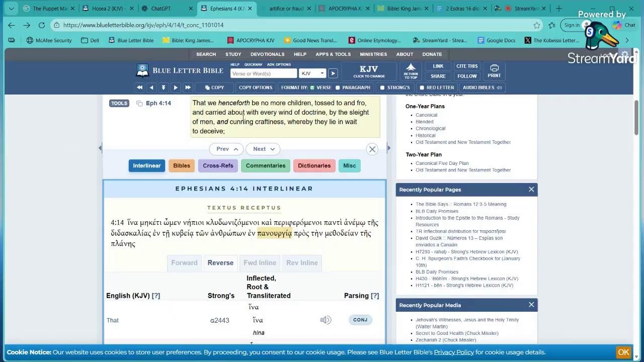644x362 pixels.
Task: Open the Study menu
Action: [x=233, y=54]
